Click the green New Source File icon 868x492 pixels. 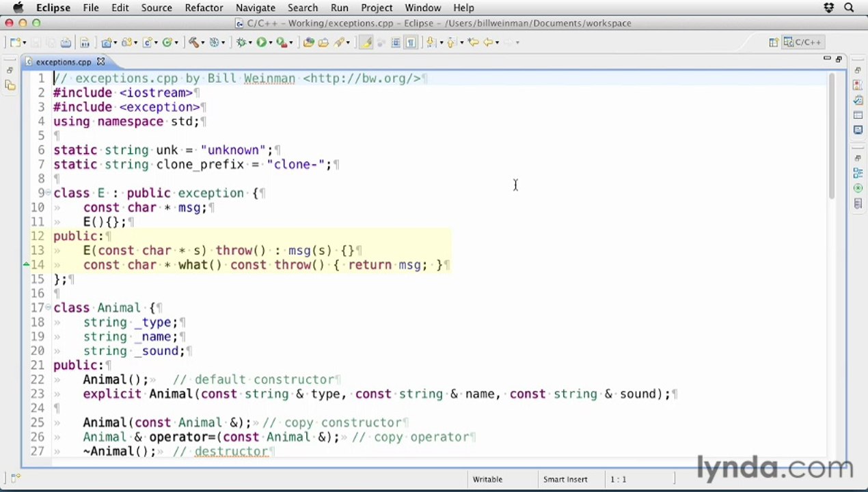pyautogui.click(x=167, y=42)
